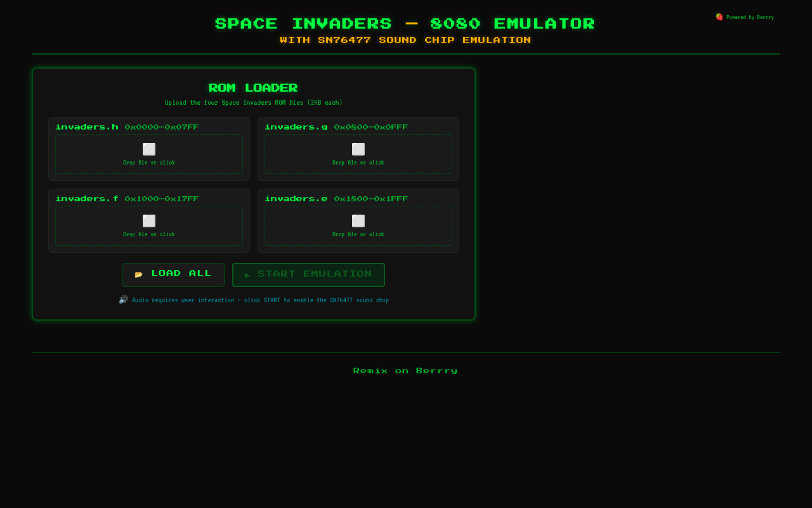This screenshot has width=812, height=508.
Task: Click the file icon in invaders.g drop zone
Action: tap(358, 149)
